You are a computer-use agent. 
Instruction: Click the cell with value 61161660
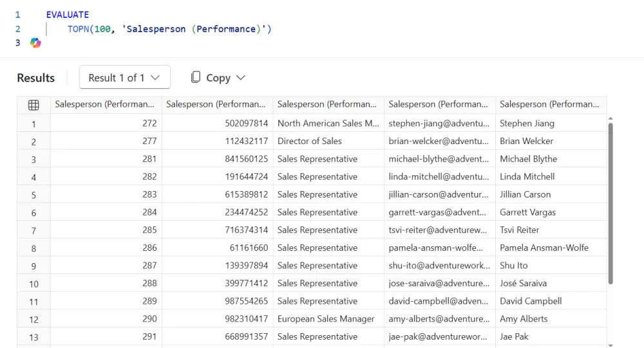point(217,248)
